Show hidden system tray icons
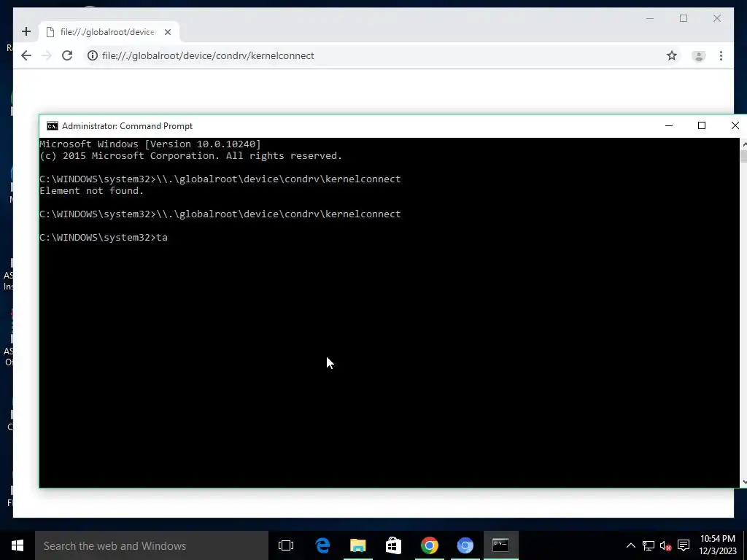 [630, 545]
